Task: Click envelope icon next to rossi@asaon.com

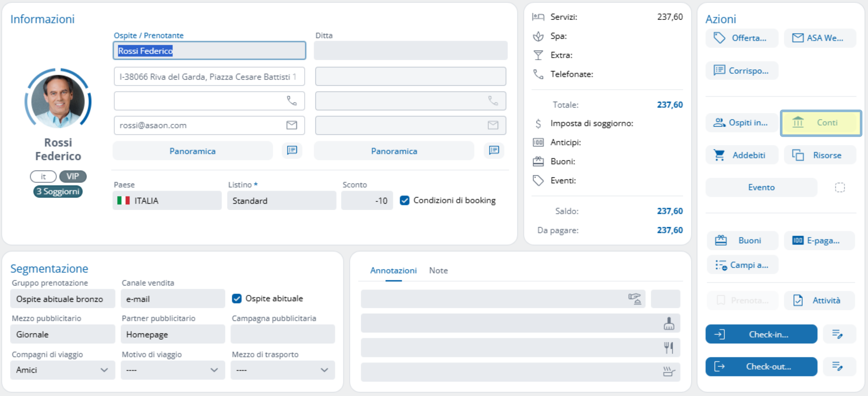Action: 292,125
